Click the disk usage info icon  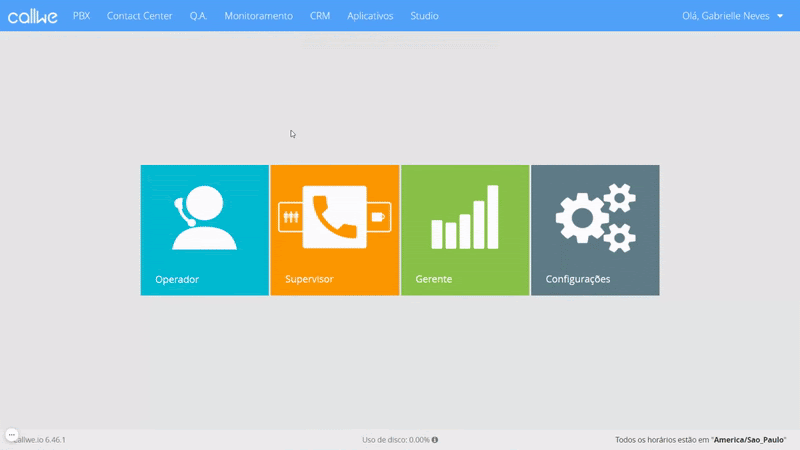435,440
